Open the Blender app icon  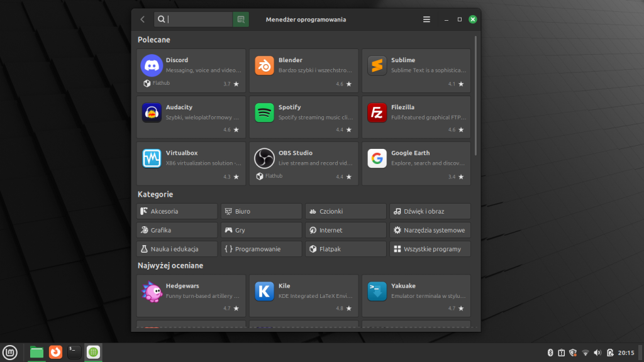click(264, 65)
